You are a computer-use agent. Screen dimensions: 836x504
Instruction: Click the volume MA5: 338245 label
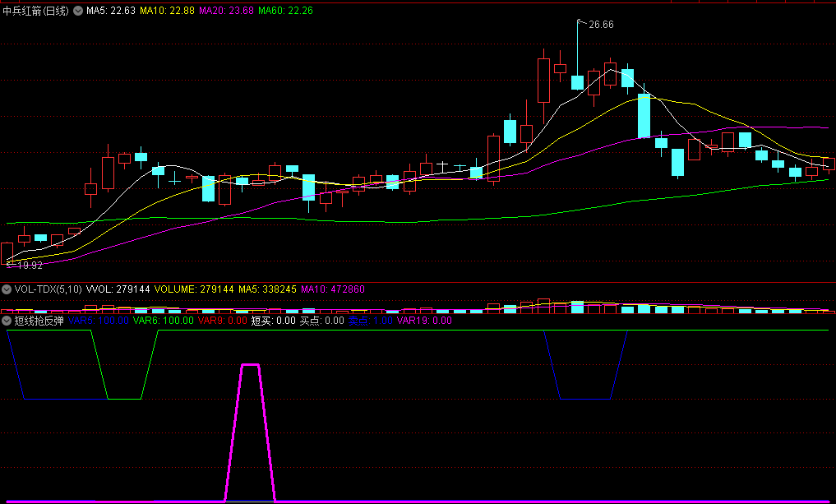[x=267, y=289]
